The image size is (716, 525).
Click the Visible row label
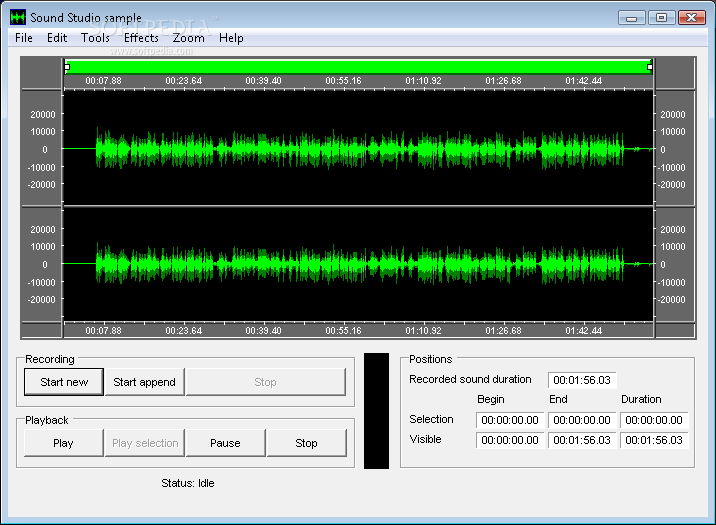pyautogui.click(x=425, y=439)
